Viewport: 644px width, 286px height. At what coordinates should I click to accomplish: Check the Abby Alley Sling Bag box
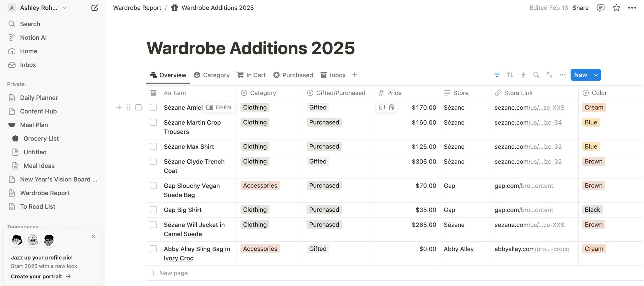pyautogui.click(x=153, y=249)
